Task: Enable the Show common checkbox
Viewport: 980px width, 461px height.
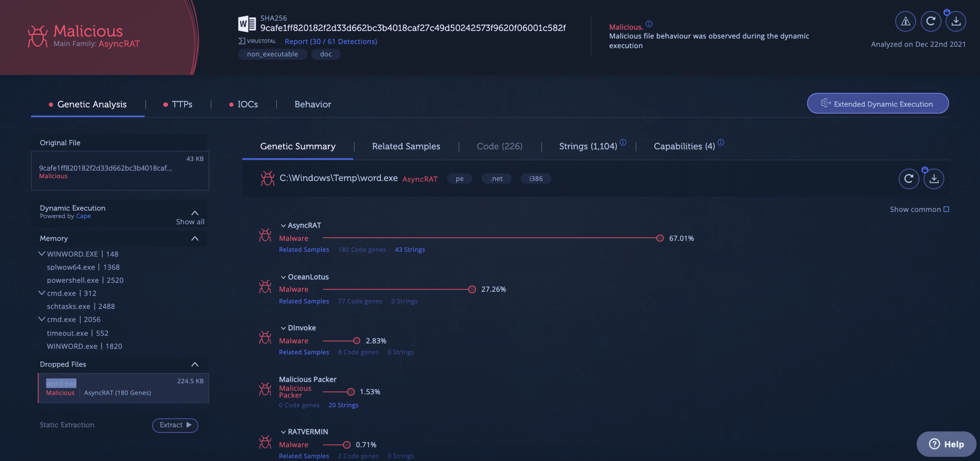Action: [x=946, y=210]
